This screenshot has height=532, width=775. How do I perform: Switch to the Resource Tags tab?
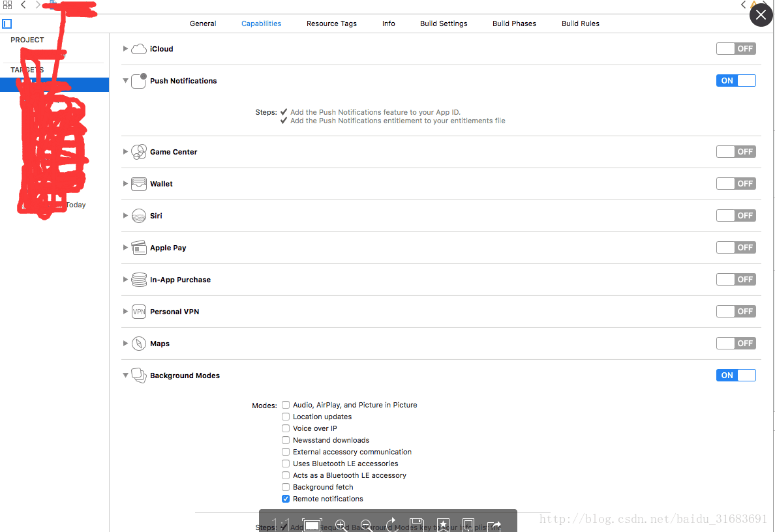pyautogui.click(x=331, y=23)
